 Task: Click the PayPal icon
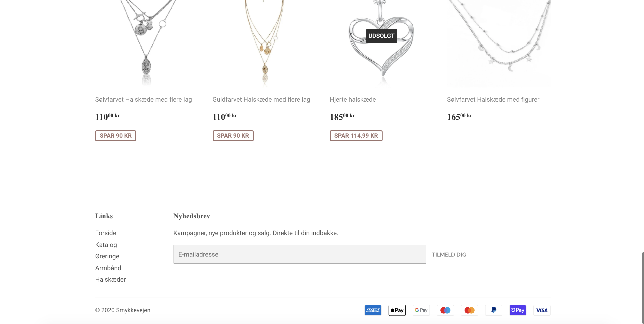pyautogui.click(x=493, y=310)
